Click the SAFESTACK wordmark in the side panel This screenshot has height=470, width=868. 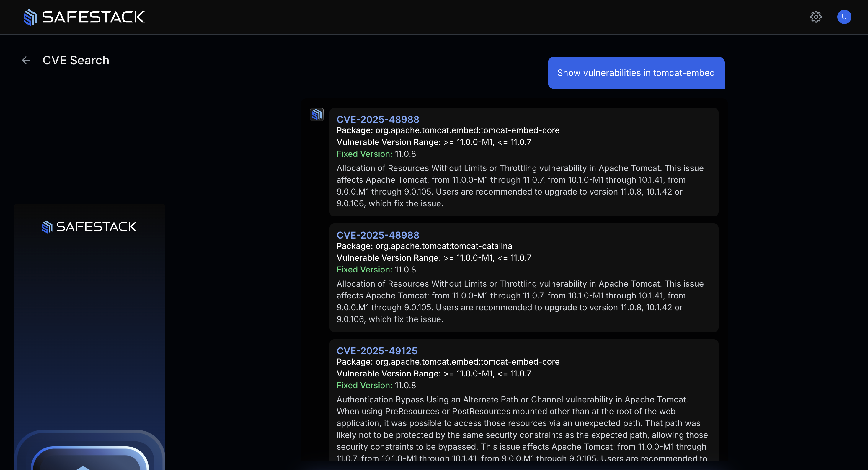click(96, 227)
